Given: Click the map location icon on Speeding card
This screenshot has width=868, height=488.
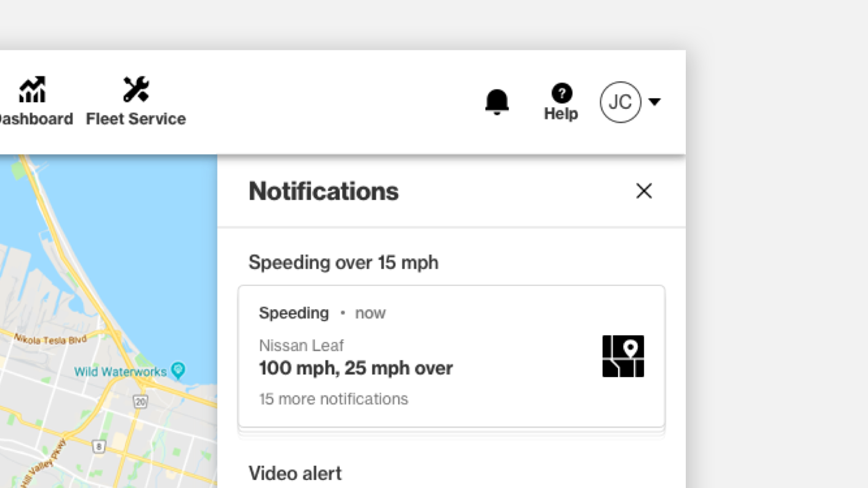Looking at the screenshot, I should [x=623, y=356].
